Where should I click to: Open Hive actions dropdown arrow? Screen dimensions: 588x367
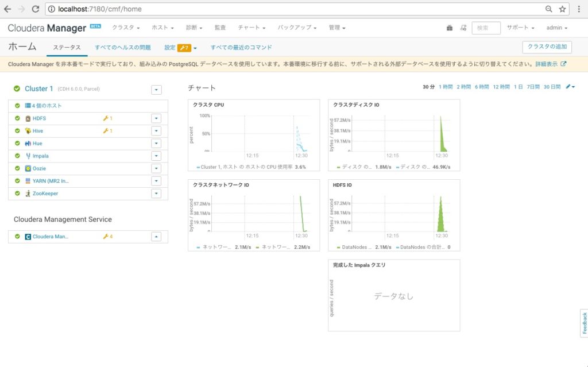[x=156, y=131]
